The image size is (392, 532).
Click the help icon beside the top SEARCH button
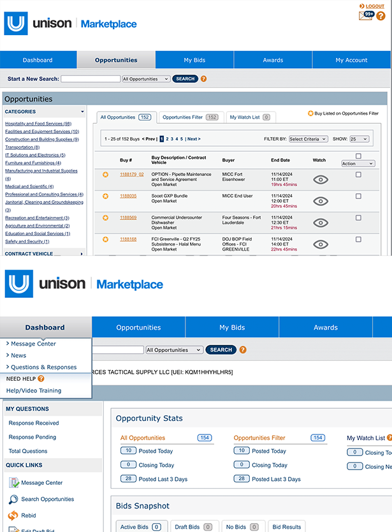[203, 78]
